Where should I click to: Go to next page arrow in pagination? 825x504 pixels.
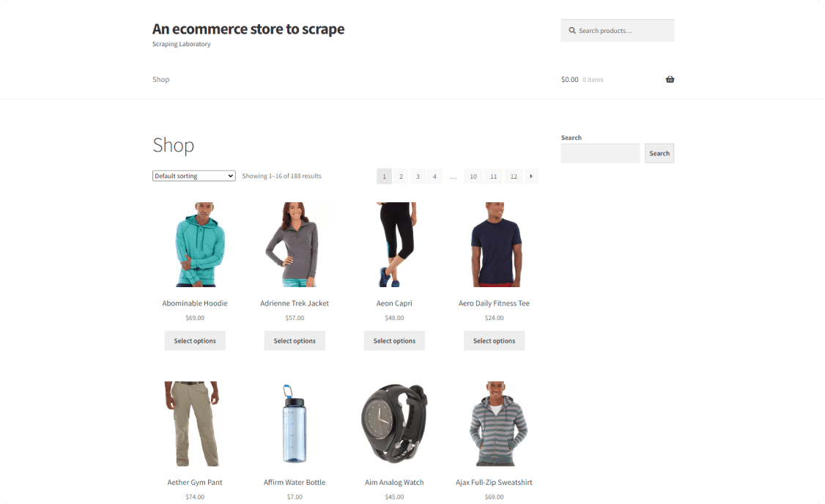coord(531,177)
